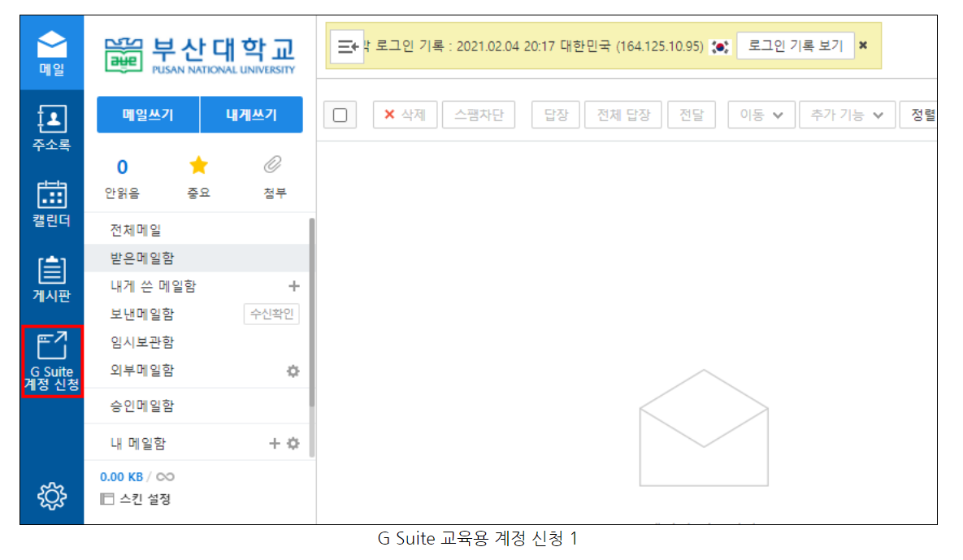Open the 주소록 address book icon

[51, 124]
